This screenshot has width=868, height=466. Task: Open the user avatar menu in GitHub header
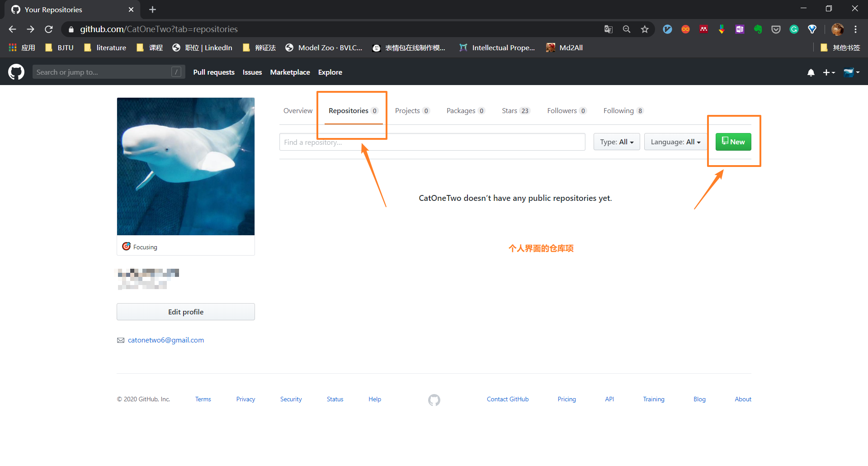pos(851,72)
